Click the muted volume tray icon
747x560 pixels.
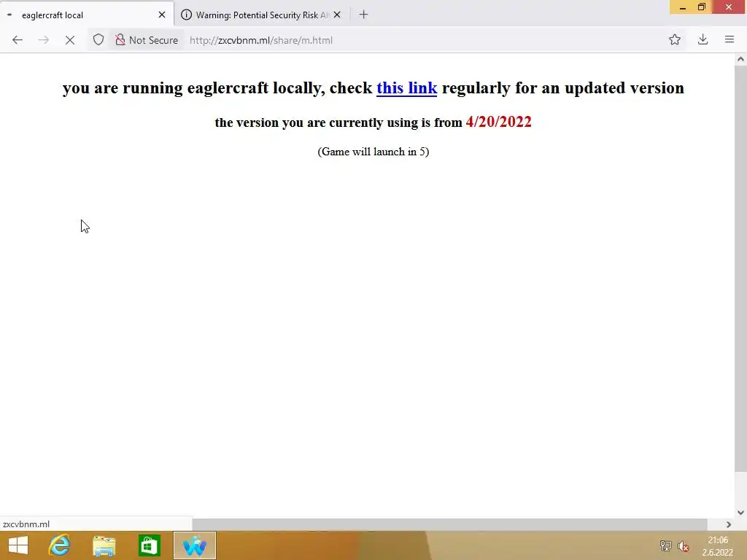click(x=683, y=546)
